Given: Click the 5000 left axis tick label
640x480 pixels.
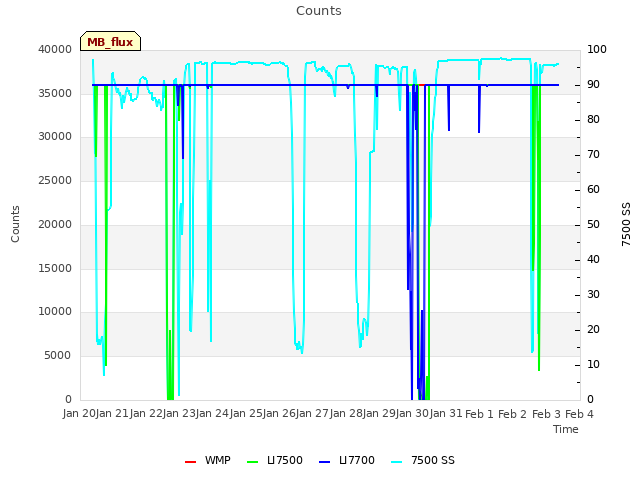Looking at the screenshot, I should pyautogui.click(x=58, y=356).
